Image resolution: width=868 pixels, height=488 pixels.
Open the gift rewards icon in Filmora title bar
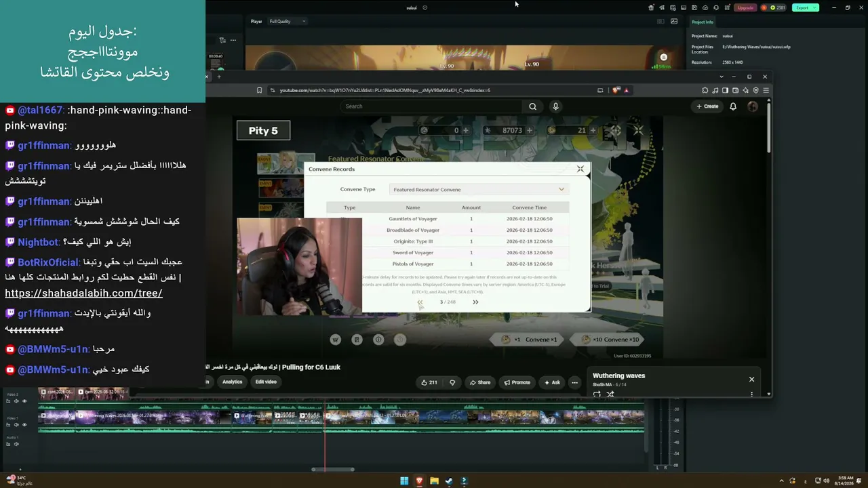(x=651, y=7)
